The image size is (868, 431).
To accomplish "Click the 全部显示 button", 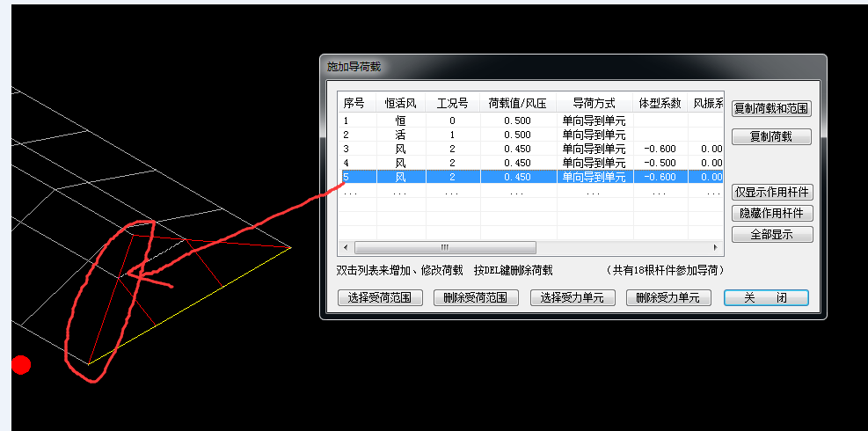I will tap(772, 234).
